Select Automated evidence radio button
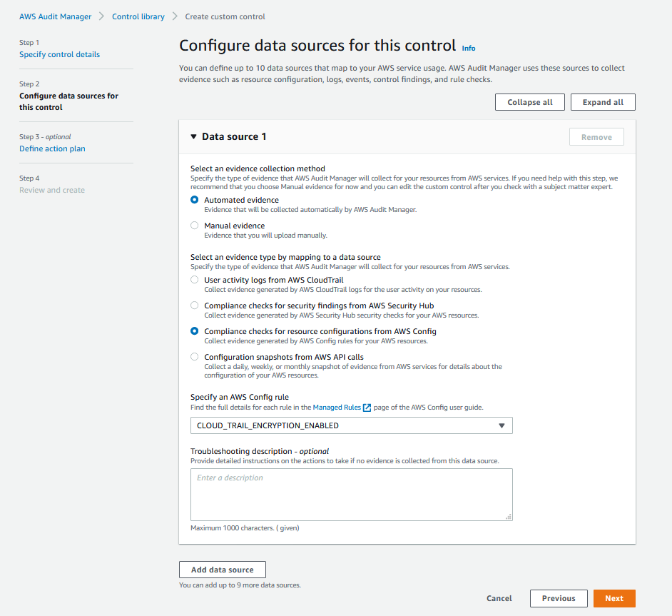 tap(195, 200)
